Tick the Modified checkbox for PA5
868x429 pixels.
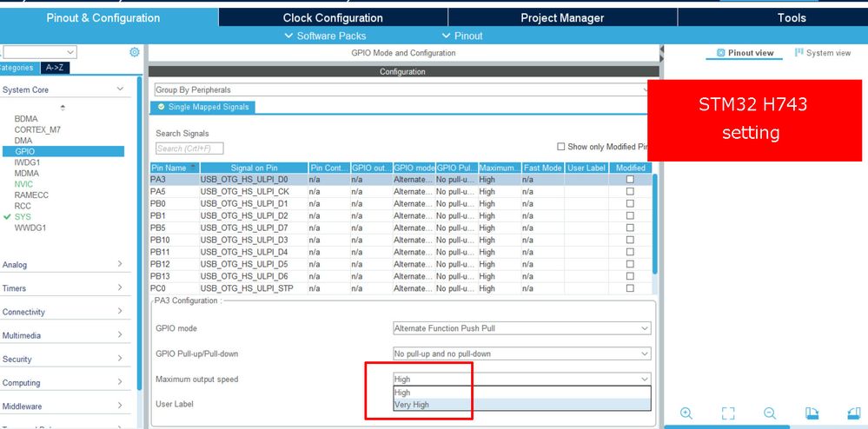tap(630, 192)
